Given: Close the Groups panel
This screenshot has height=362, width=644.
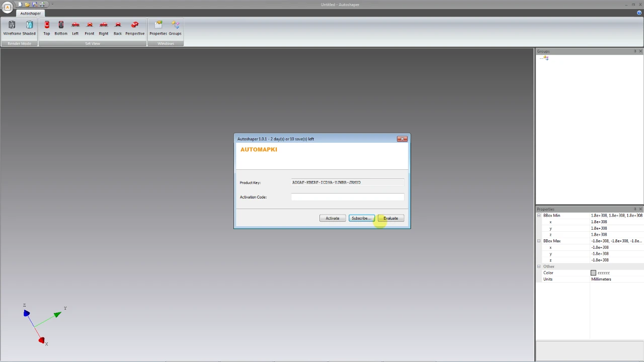Looking at the screenshot, I should 640,51.
